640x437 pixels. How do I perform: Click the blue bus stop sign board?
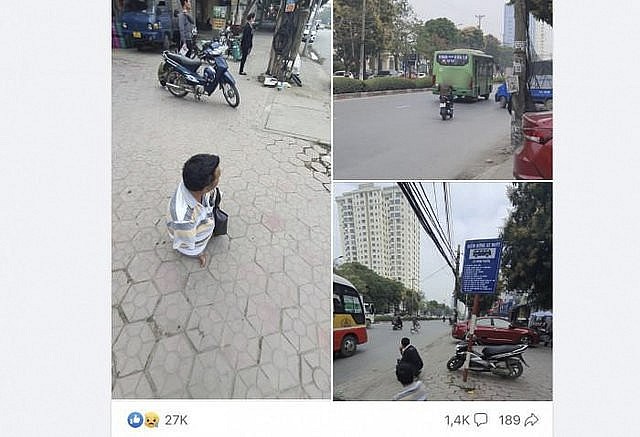point(481,266)
